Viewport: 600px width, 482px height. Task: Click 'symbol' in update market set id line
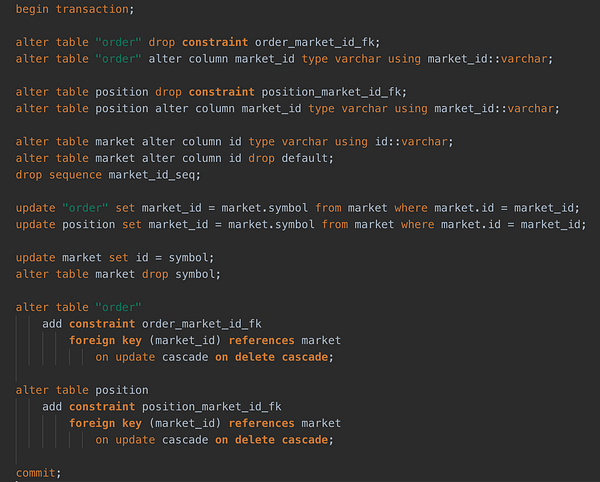pyautogui.click(x=189, y=258)
